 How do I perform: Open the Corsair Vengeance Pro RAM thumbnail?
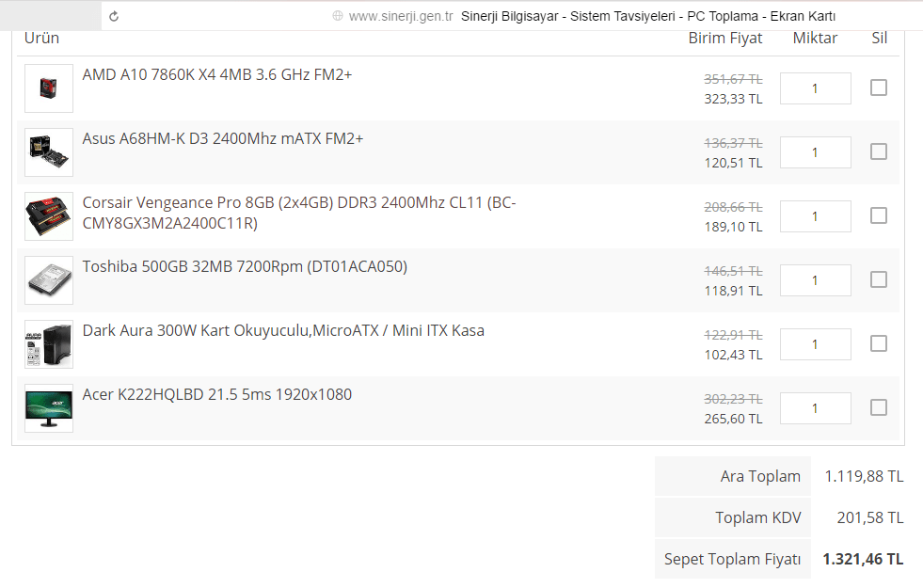pyautogui.click(x=49, y=216)
